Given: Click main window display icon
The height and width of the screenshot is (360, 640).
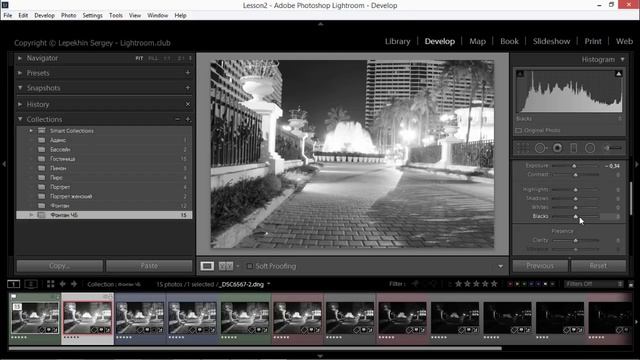Looking at the screenshot, I should click(13, 284).
